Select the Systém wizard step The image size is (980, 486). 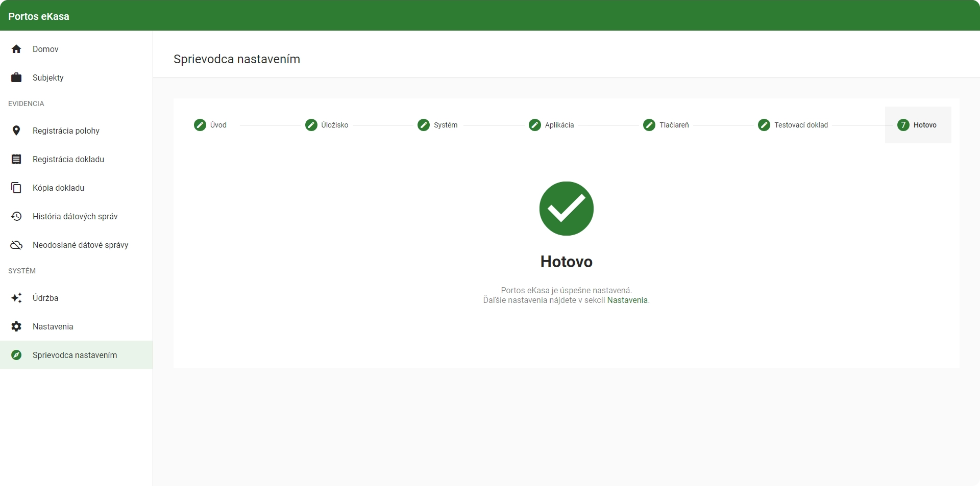pyautogui.click(x=437, y=125)
